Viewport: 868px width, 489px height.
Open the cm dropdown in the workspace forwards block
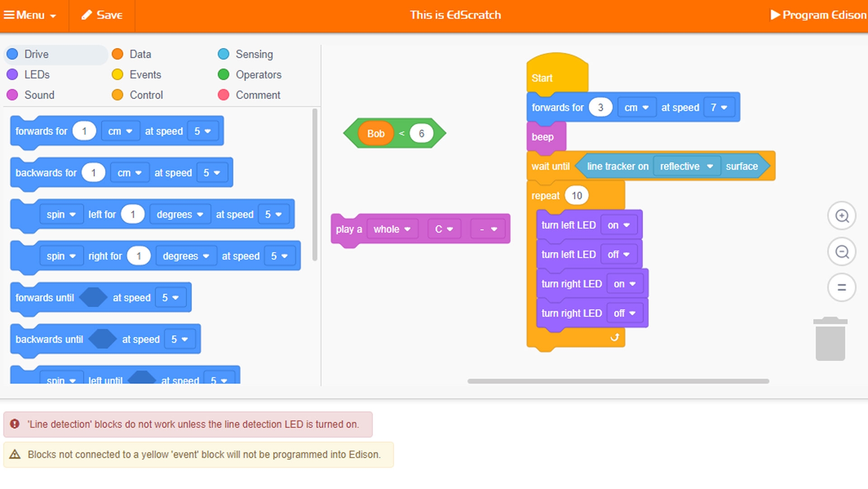tap(637, 108)
